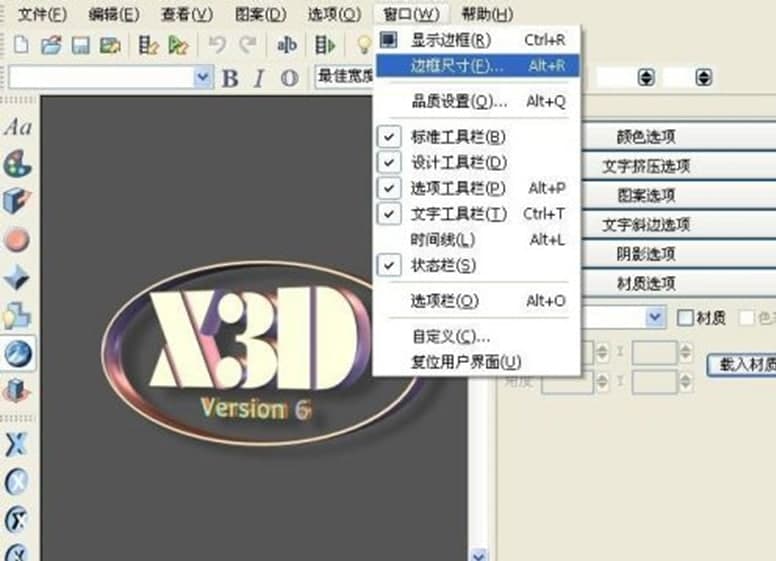The image size is (776, 561).
Task: Toggle 文字工具栏(T) checkmark
Action: tap(389, 214)
